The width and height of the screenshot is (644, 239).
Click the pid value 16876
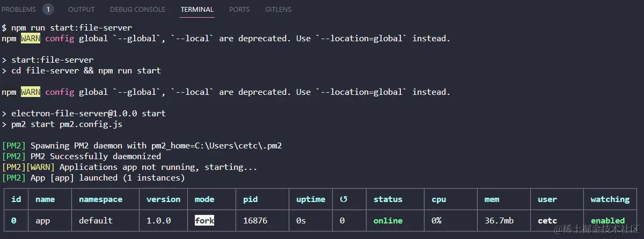point(255,220)
